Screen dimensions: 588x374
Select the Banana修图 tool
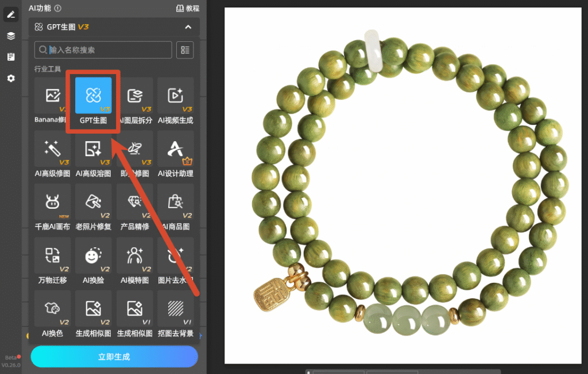coord(52,101)
